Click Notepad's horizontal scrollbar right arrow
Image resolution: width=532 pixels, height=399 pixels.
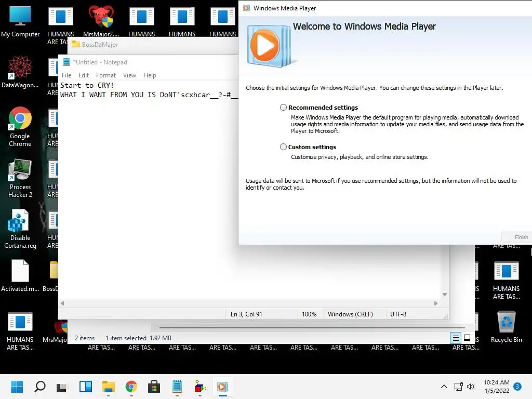[x=436, y=303]
